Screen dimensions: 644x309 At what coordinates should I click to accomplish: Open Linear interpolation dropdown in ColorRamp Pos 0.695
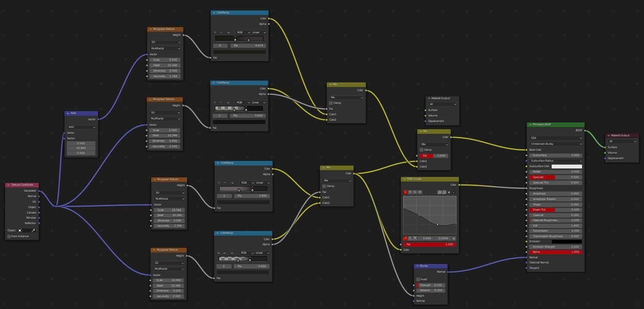(263, 183)
